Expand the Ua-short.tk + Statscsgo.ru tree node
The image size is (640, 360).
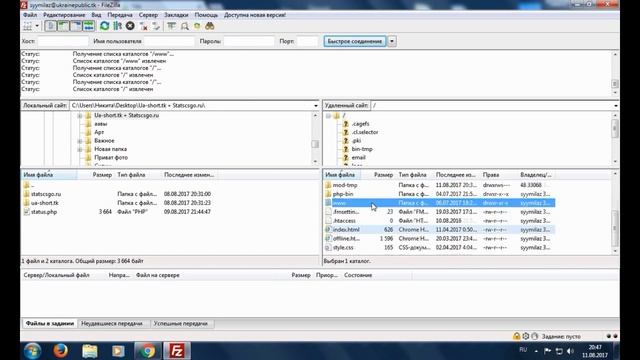point(80,116)
